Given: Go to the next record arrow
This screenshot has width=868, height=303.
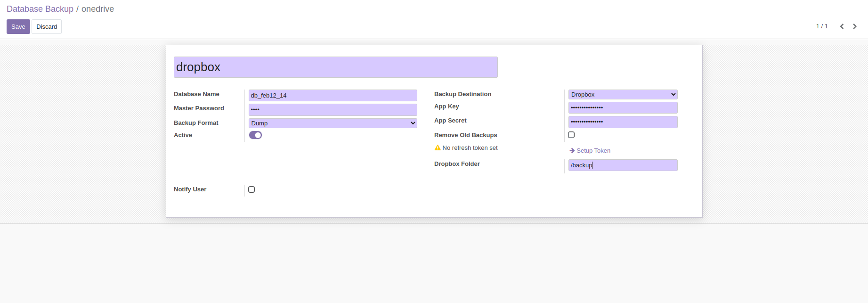Looking at the screenshot, I should pos(855,26).
